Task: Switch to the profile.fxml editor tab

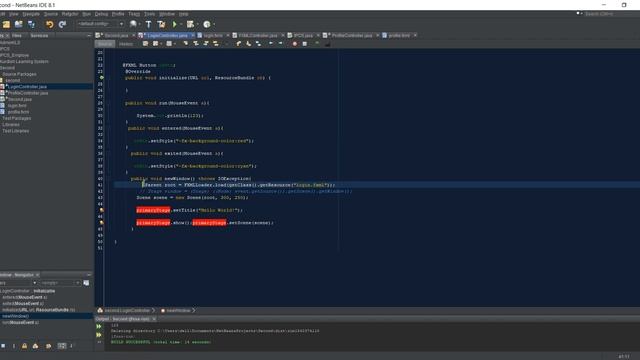Action: [399, 36]
